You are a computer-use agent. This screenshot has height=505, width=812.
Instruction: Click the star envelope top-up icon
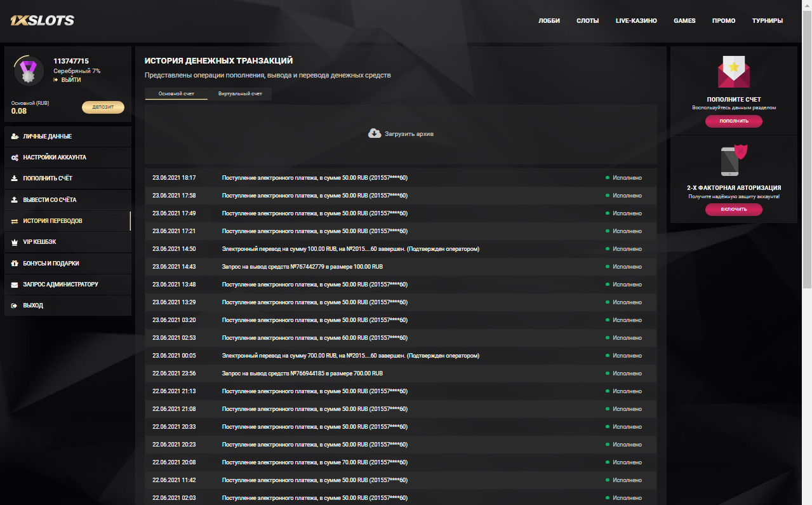click(733, 71)
